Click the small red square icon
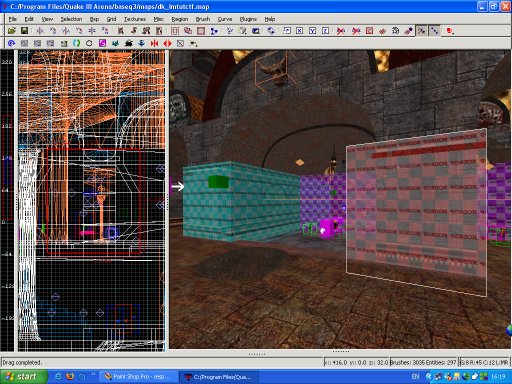Image resolution: width=512 pixels, height=384 pixels. click(450, 31)
